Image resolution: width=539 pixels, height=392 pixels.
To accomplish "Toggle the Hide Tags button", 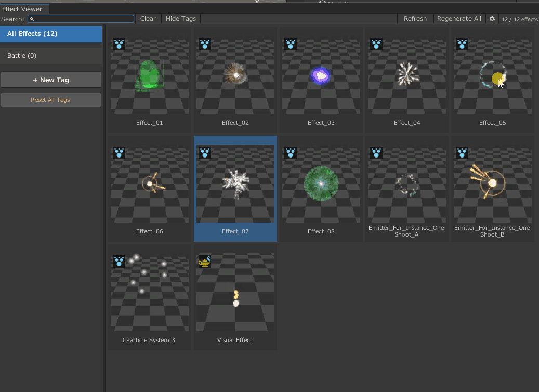I will tap(180, 19).
